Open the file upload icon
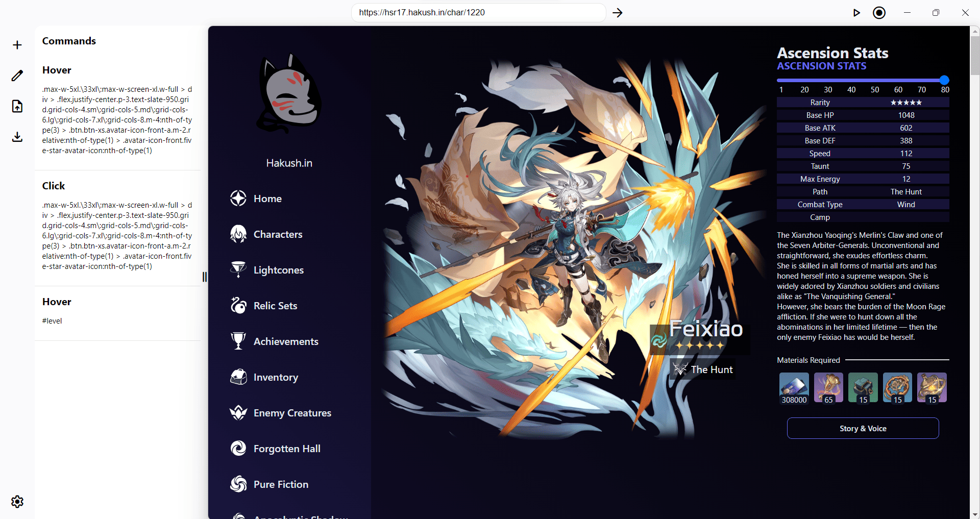 pyautogui.click(x=17, y=106)
